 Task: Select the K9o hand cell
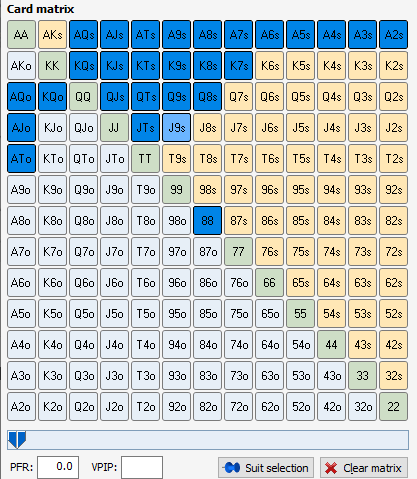(x=52, y=190)
